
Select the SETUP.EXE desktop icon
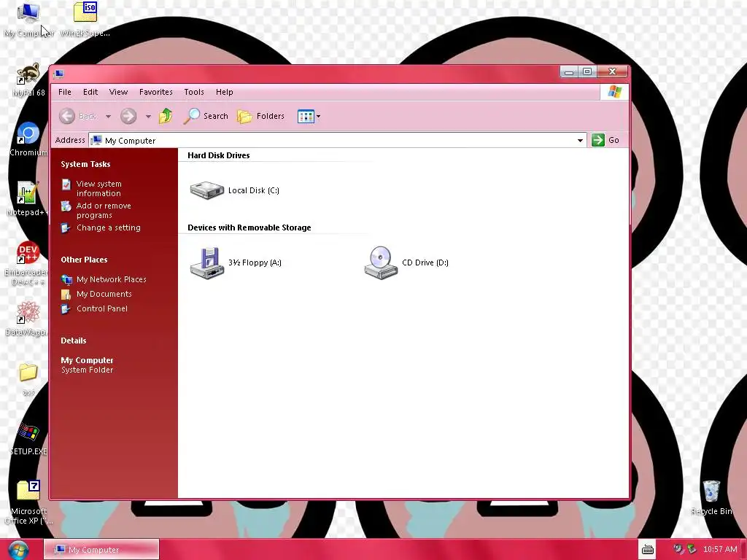28,439
